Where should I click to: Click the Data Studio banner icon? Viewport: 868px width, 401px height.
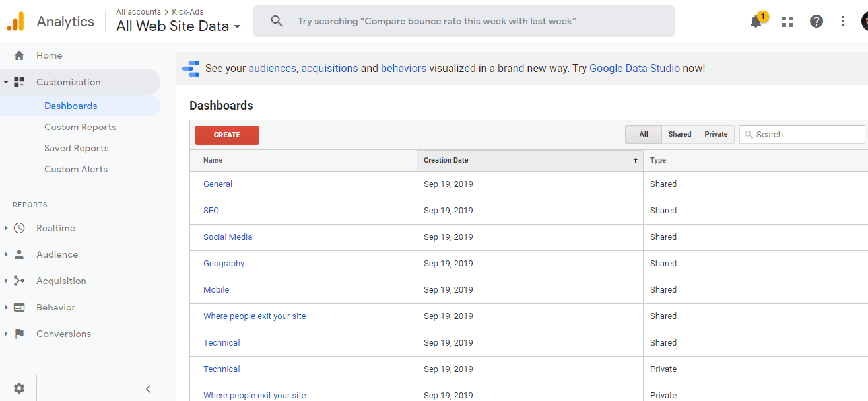click(191, 68)
